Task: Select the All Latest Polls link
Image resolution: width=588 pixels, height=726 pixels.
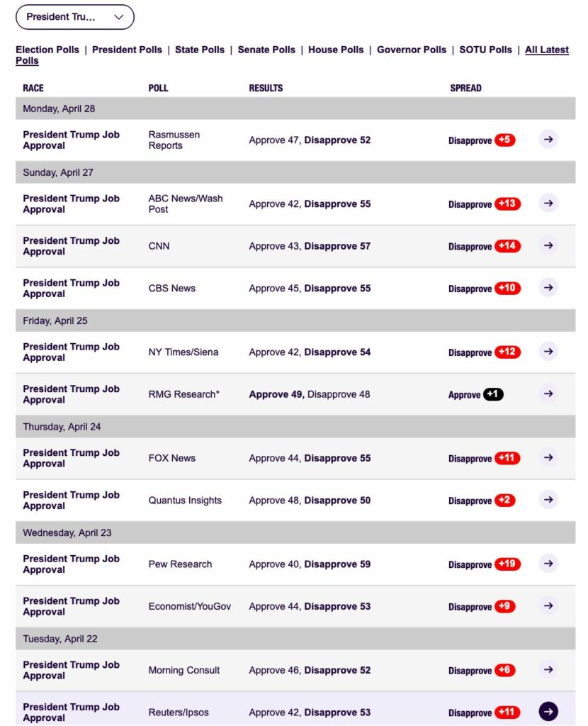Action: (x=546, y=50)
